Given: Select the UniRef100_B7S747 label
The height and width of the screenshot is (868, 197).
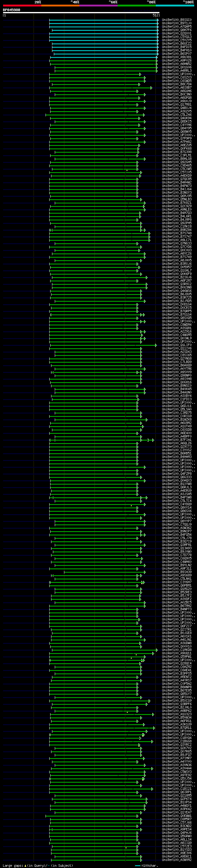Looking at the screenshot, I should coord(176,237).
